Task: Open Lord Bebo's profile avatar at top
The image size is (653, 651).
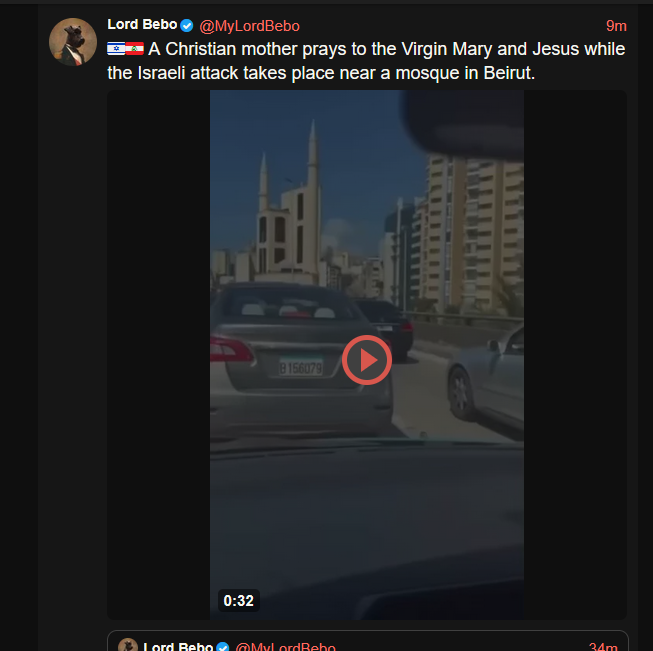Action: (73, 42)
